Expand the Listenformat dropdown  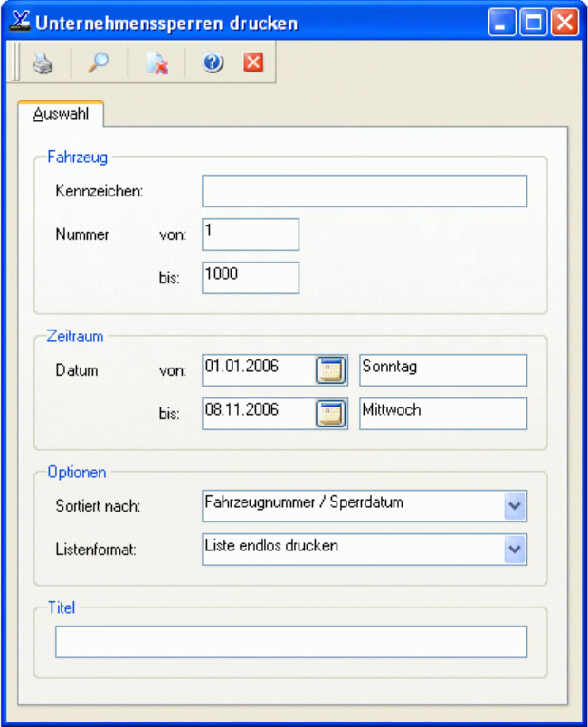[x=515, y=550]
